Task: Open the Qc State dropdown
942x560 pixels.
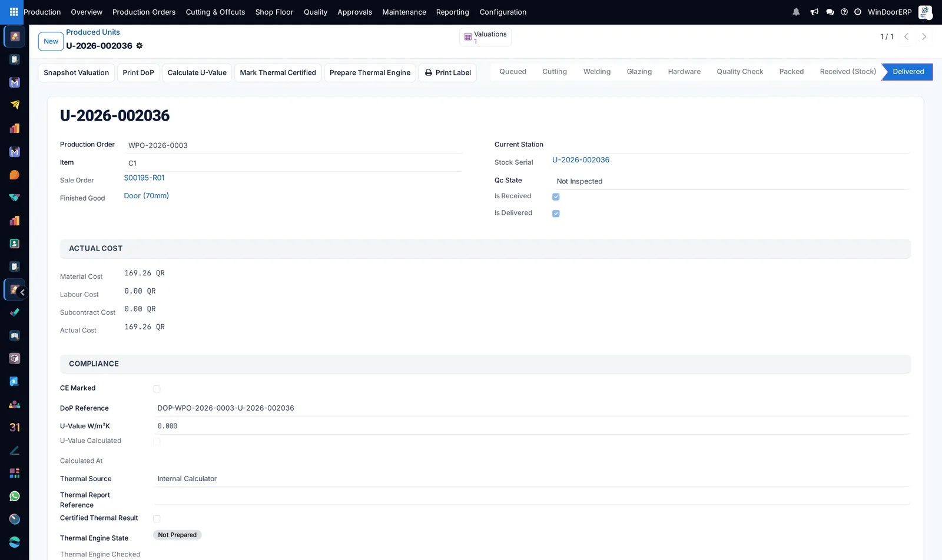Action: [x=731, y=181]
